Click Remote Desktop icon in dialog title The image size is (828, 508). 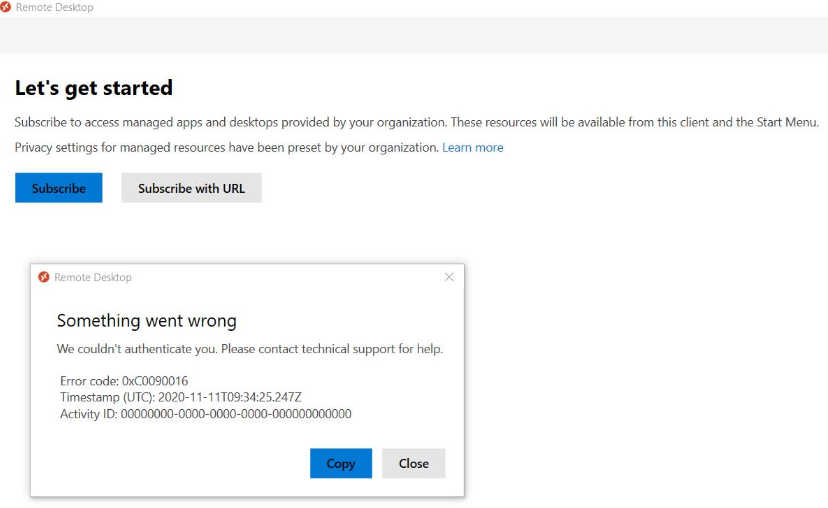[x=44, y=277]
